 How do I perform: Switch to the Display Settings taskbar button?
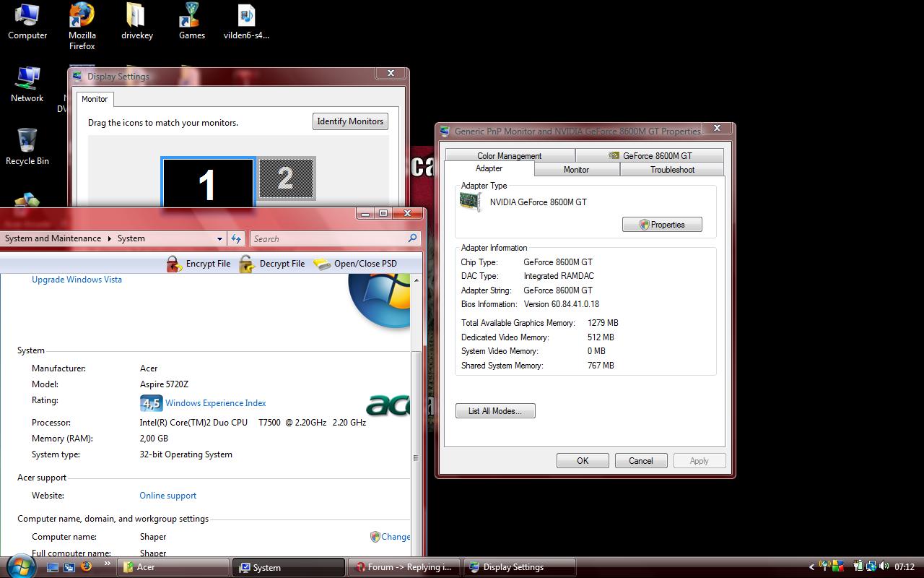[x=520, y=567]
